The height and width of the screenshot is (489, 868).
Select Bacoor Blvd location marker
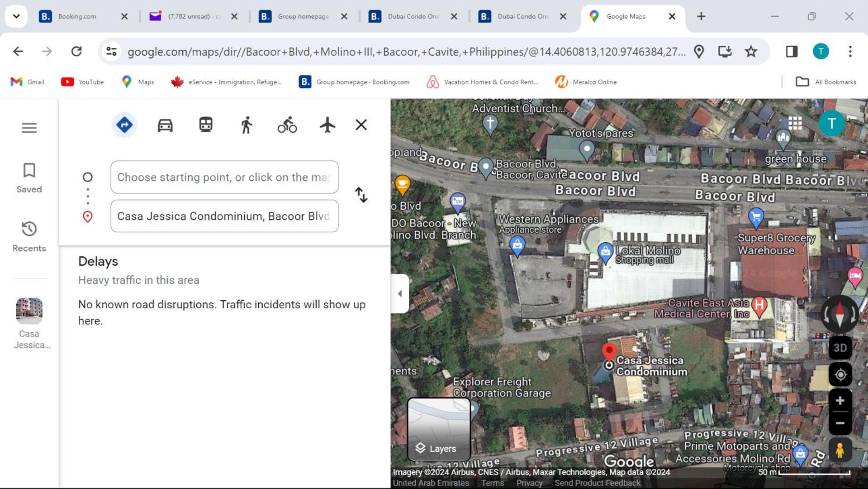coord(485,168)
